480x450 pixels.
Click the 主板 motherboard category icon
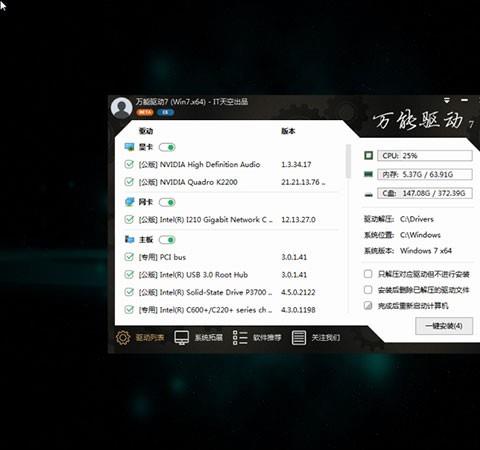(x=129, y=239)
